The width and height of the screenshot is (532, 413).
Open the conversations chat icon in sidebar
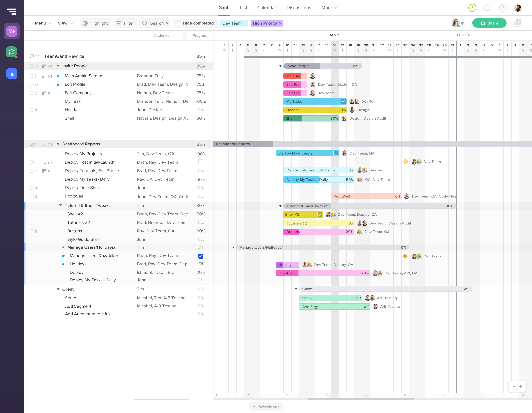11,52
